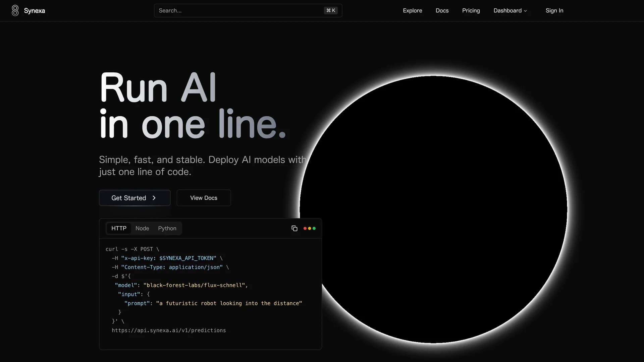Focus the Search input field
Viewport: 644px width, 362px height.
coord(248,10)
